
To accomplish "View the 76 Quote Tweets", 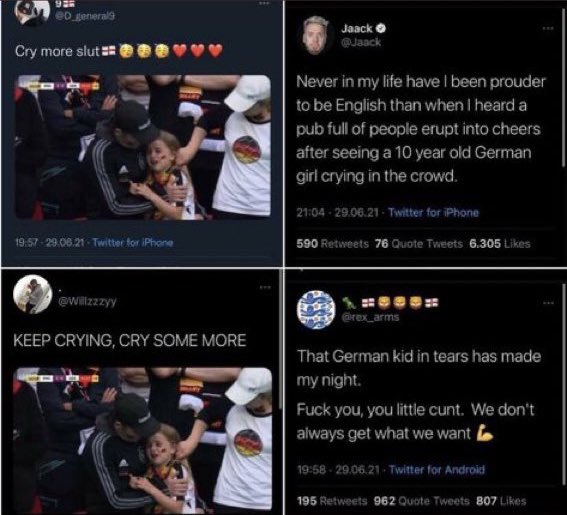I will [419, 244].
